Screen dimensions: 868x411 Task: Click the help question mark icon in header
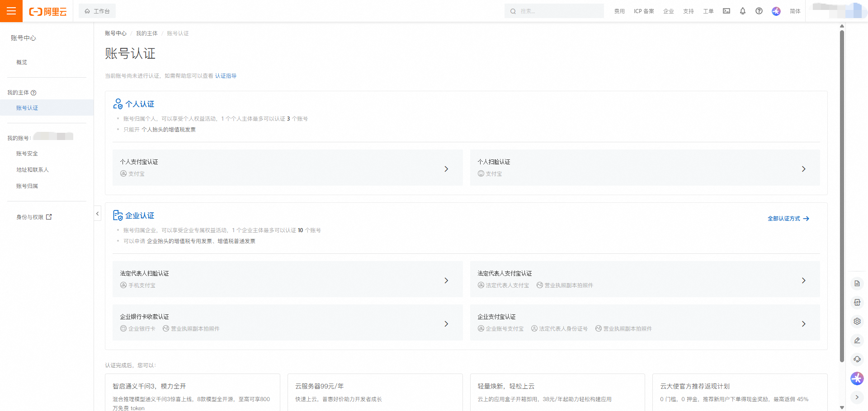pos(759,11)
